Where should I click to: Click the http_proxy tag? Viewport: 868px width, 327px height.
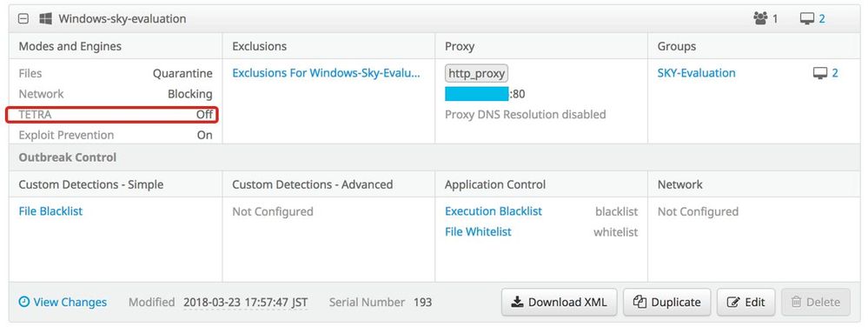477,73
